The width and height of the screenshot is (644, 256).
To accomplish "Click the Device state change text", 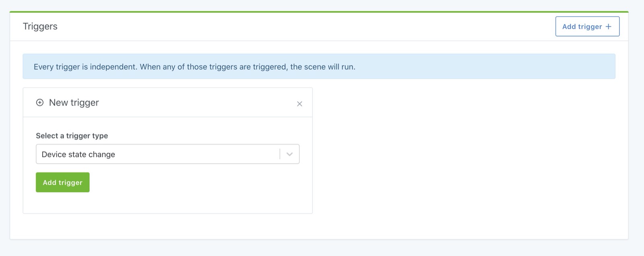I will (x=78, y=154).
